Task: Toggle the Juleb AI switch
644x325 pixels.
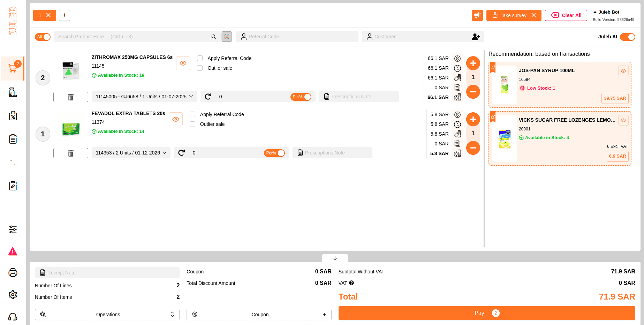Action: [x=627, y=37]
